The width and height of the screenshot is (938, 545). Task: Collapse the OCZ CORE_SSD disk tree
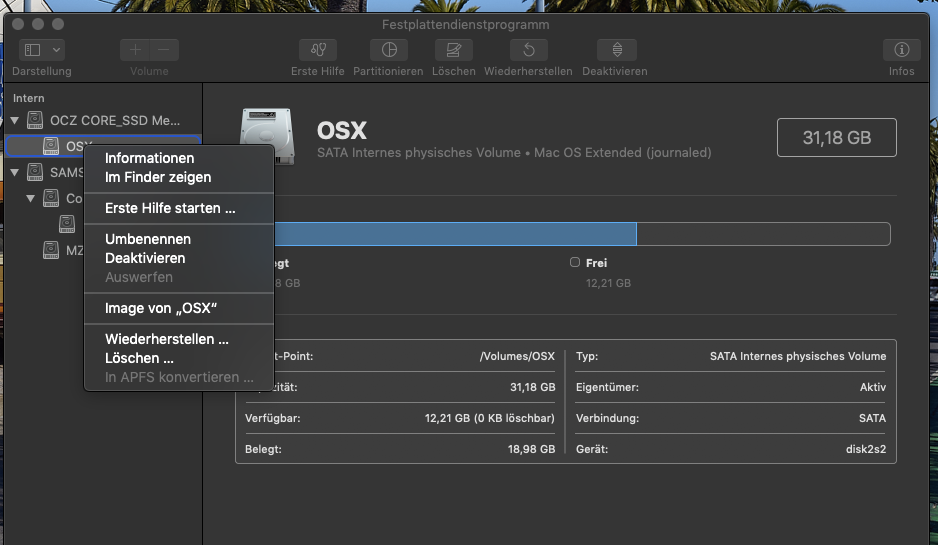coord(15,121)
